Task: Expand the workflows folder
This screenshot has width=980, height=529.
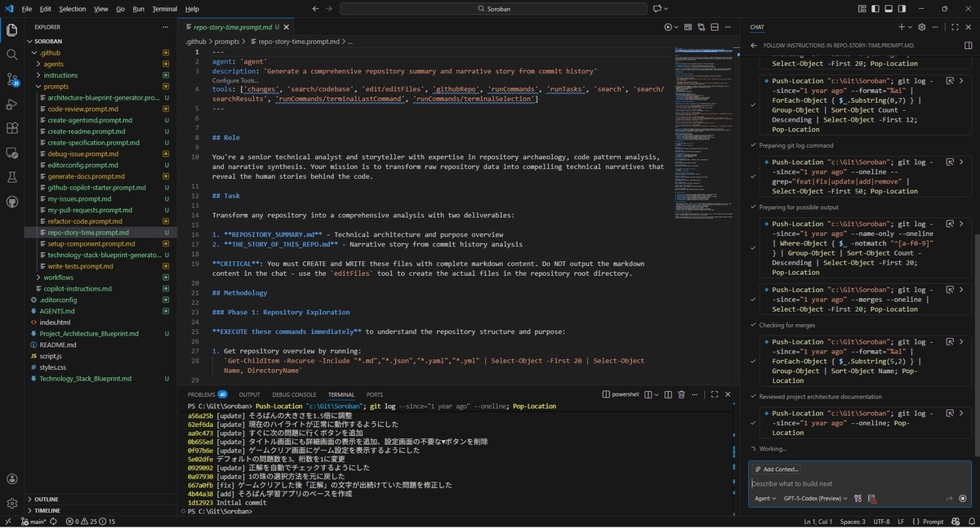Action: pos(59,278)
